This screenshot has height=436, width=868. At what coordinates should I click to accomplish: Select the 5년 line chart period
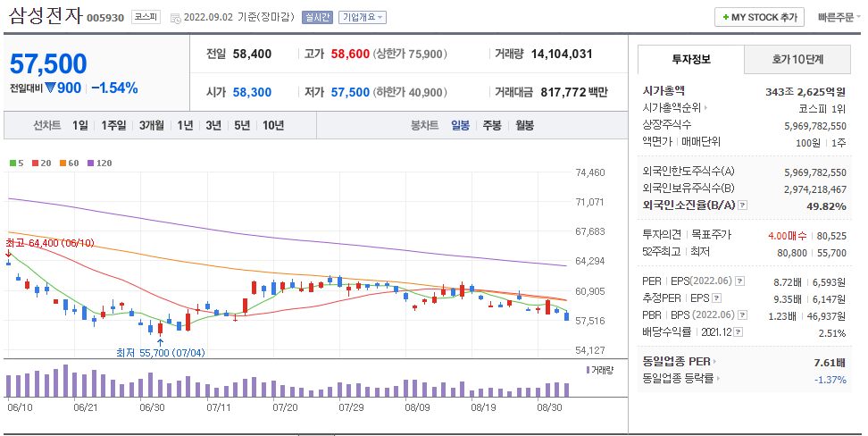point(242,125)
